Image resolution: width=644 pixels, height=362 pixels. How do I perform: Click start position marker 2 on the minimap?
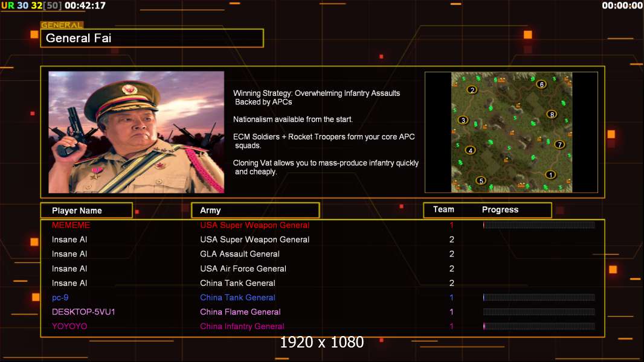pos(472,90)
